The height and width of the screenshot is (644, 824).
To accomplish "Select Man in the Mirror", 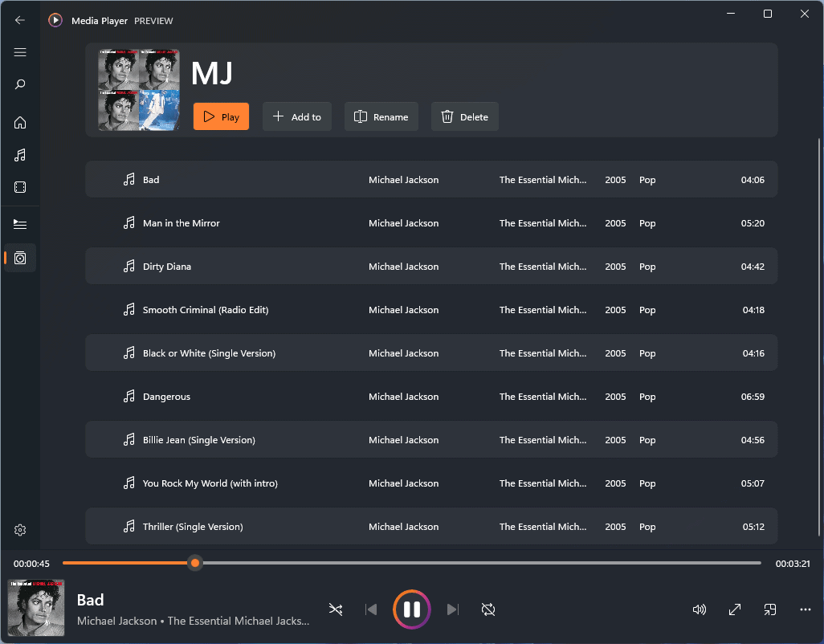I will [x=431, y=222].
